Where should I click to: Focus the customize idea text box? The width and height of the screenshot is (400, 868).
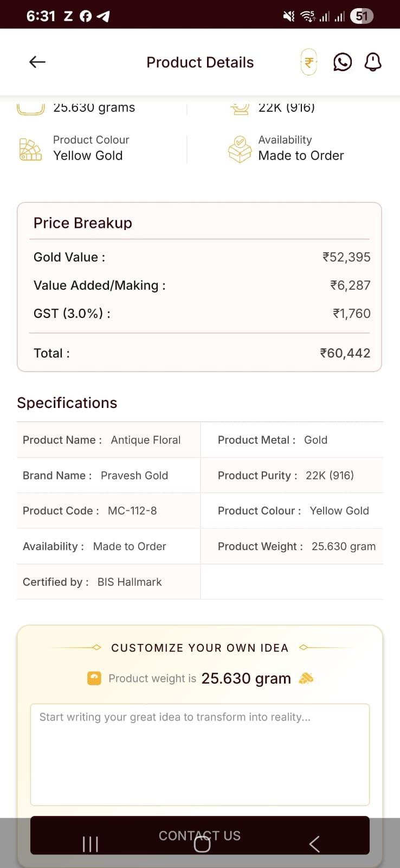pyautogui.click(x=200, y=755)
